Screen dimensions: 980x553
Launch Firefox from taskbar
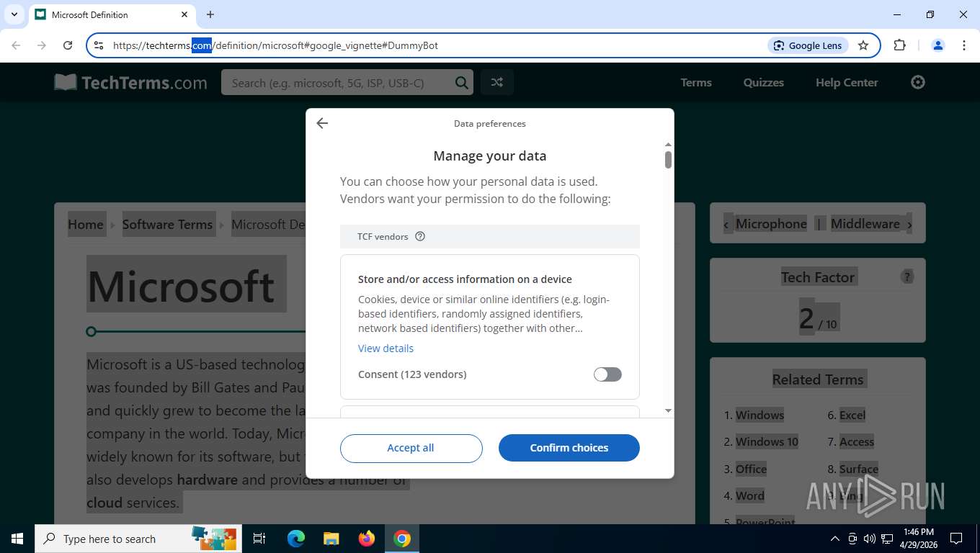(x=367, y=539)
